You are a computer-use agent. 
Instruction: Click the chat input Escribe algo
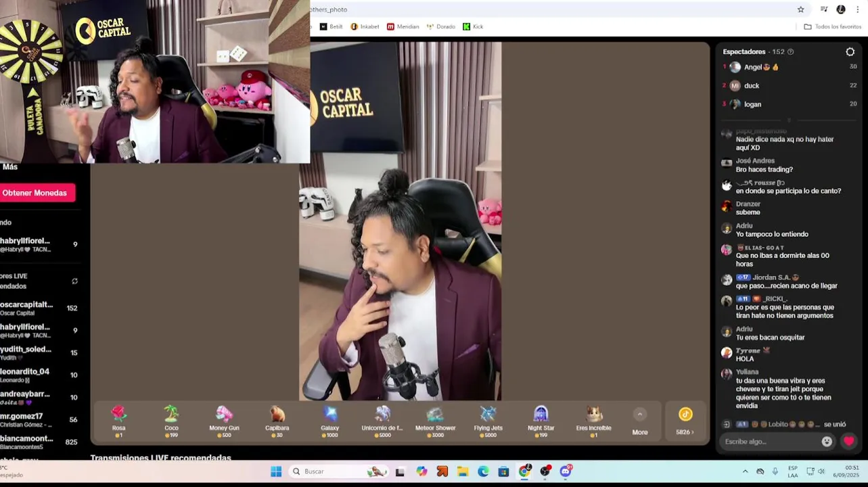click(770, 442)
